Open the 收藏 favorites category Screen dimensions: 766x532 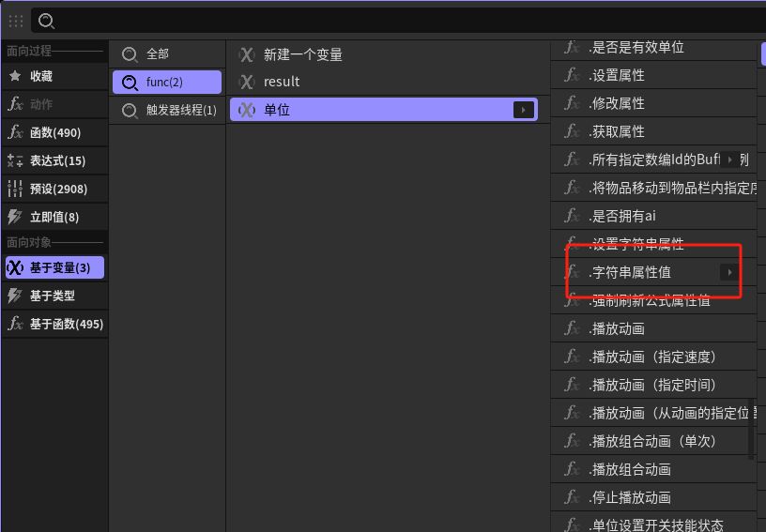coord(54,76)
